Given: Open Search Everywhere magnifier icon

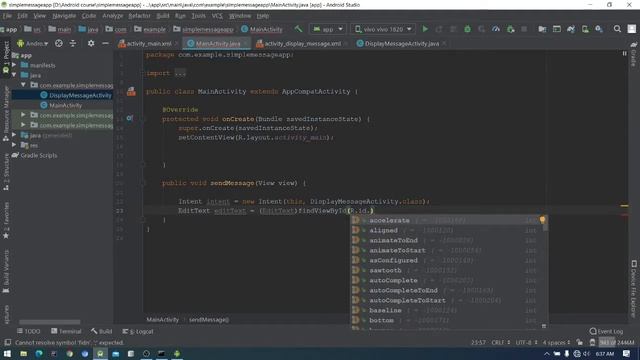Looking at the screenshot, I should tap(617, 29).
